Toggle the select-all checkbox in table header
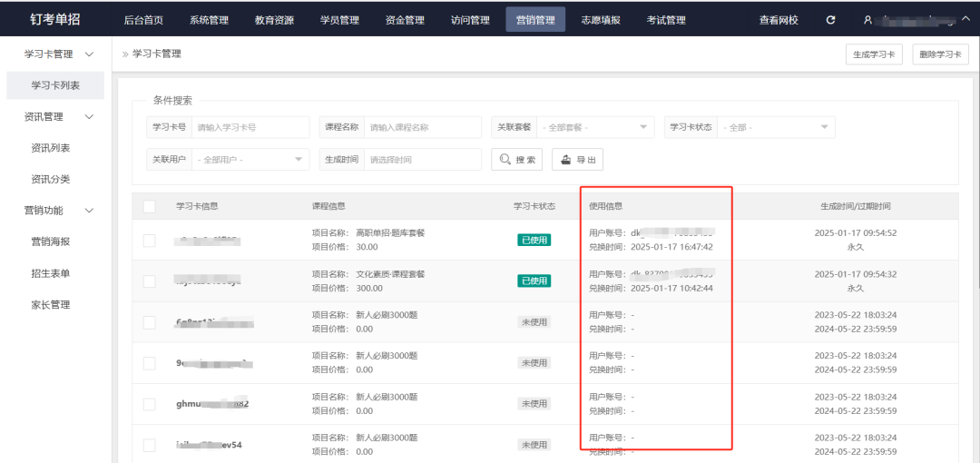This screenshot has height=463, width=980. pos(150,207)
